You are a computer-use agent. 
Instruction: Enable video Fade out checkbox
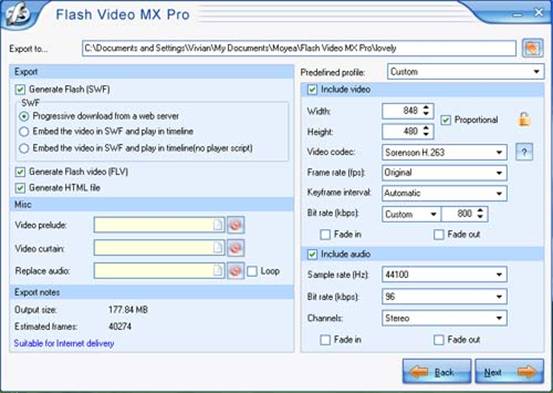(439, 234)
